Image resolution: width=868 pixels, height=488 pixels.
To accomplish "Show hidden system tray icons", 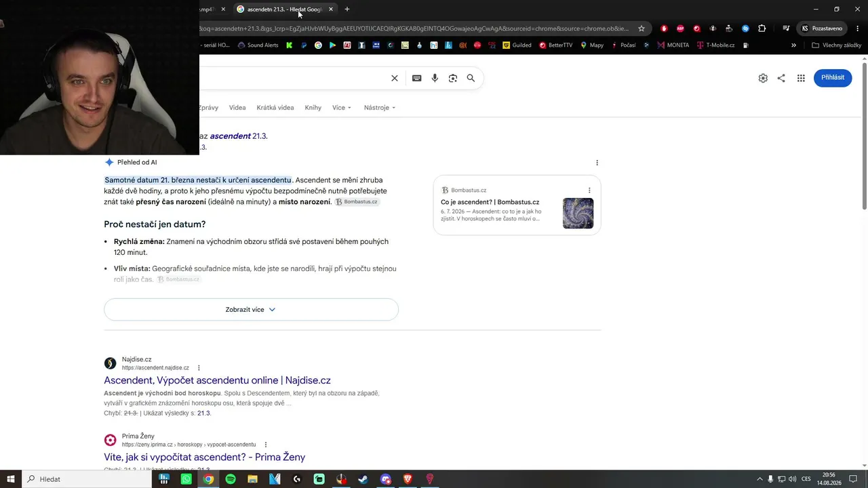I will click(x=759, y=479).
